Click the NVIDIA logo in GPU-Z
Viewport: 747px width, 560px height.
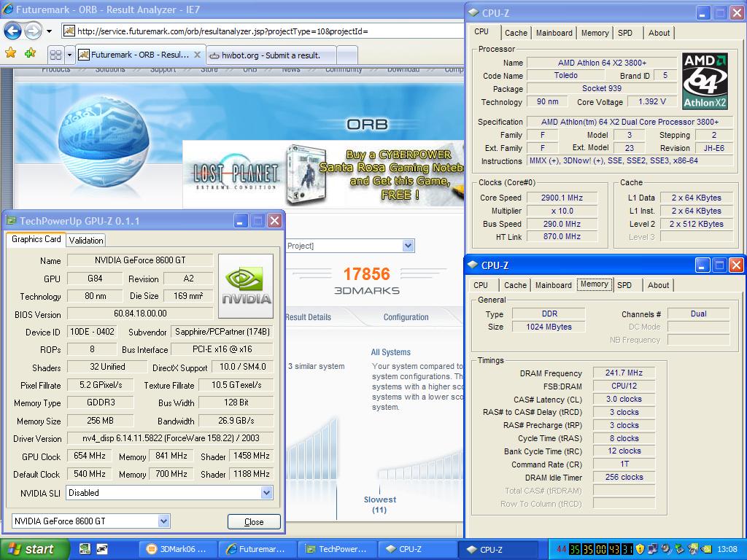pos(246,286)
